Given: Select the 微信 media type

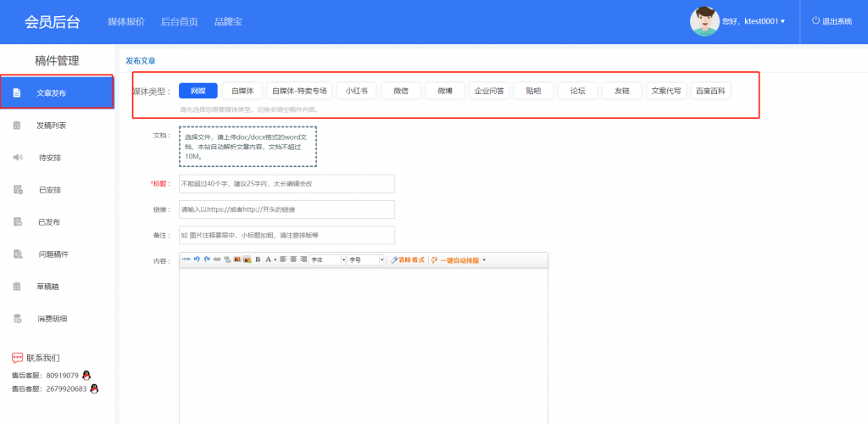Looking at the screenshot, I should [401, 91].
